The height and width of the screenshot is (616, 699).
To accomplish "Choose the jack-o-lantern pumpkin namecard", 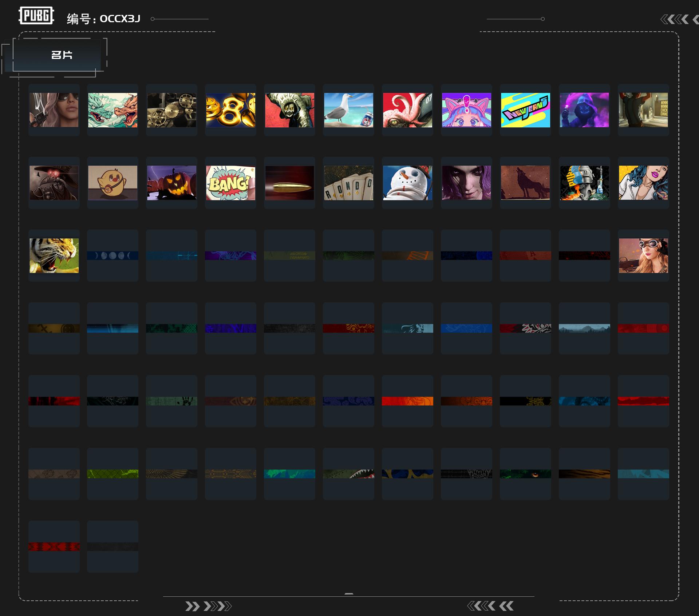I will pos(171,183).
